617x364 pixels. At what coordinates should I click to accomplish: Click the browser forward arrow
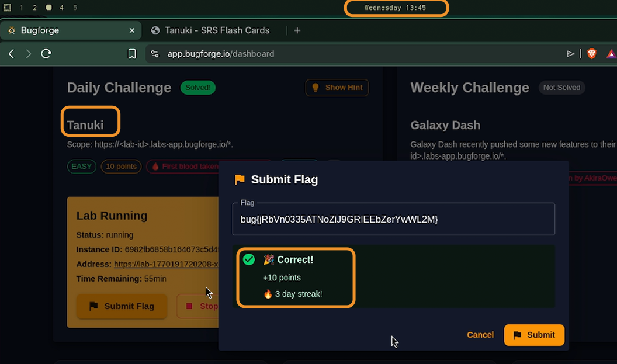[x=29, y=54]
